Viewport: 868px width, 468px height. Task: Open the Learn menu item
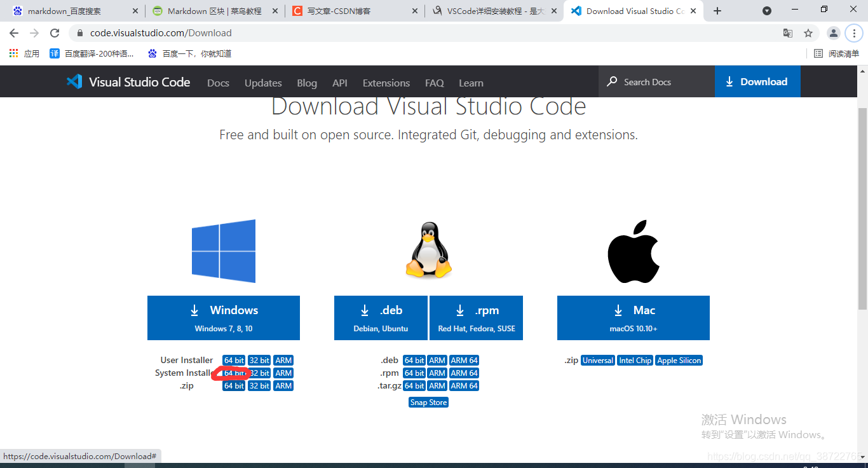pyautogui.click(x=471, y=83)
